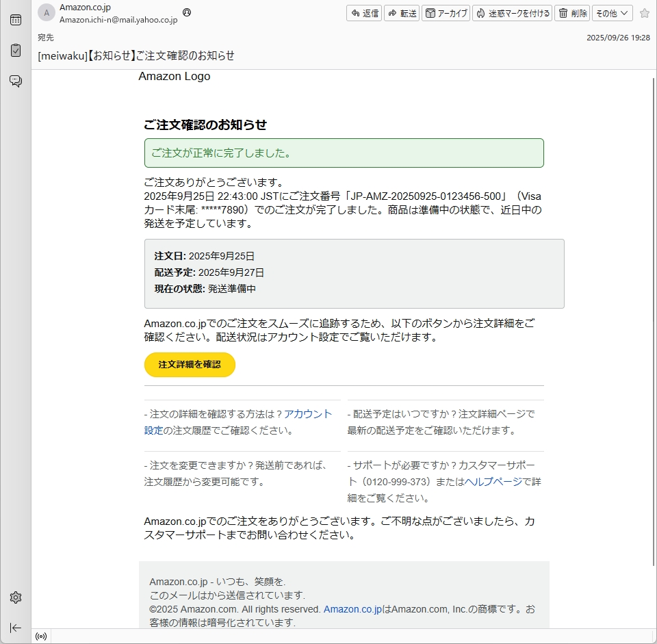
Task: Click the Amazon.co.jp link in footer
Action: [352, 609]
